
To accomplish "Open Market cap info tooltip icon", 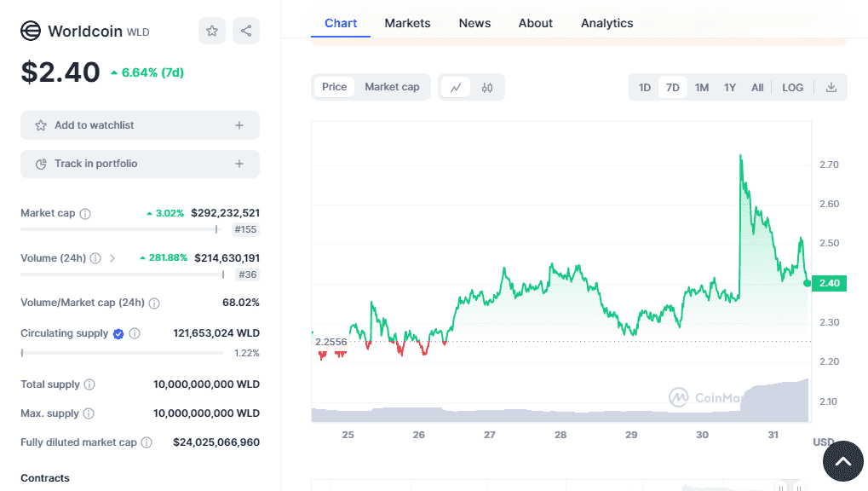I will (85, 214).
